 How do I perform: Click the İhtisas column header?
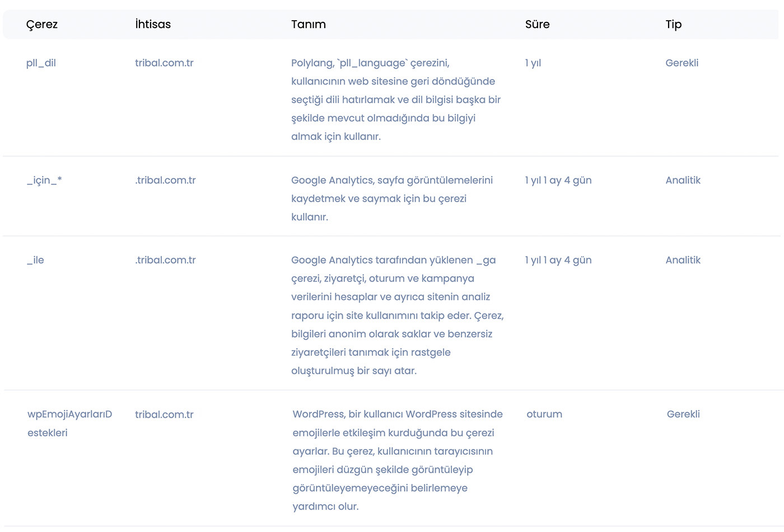click(x=153, y=24)
